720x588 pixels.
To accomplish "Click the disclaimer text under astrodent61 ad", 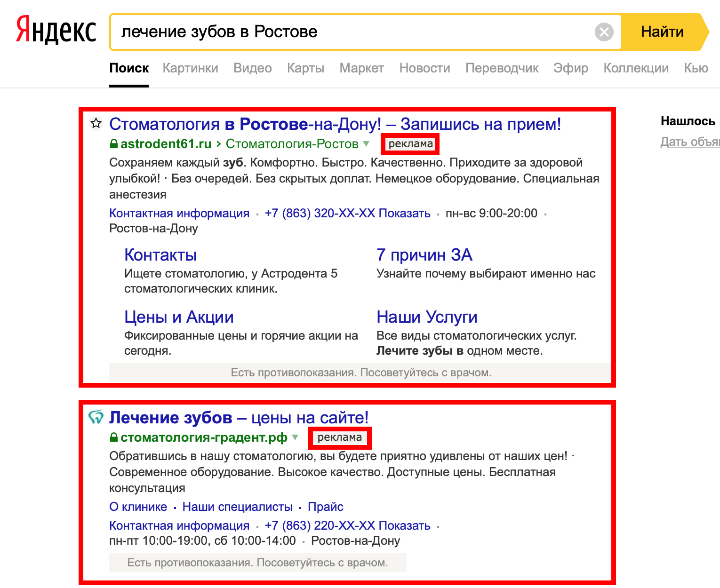I will (x=360, y=373).
